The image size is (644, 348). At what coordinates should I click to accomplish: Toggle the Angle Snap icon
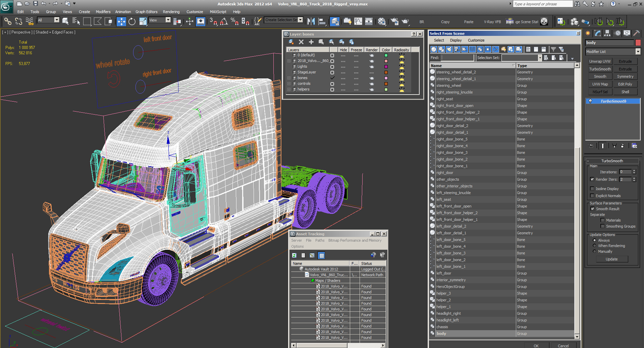(x=224, y=21)
